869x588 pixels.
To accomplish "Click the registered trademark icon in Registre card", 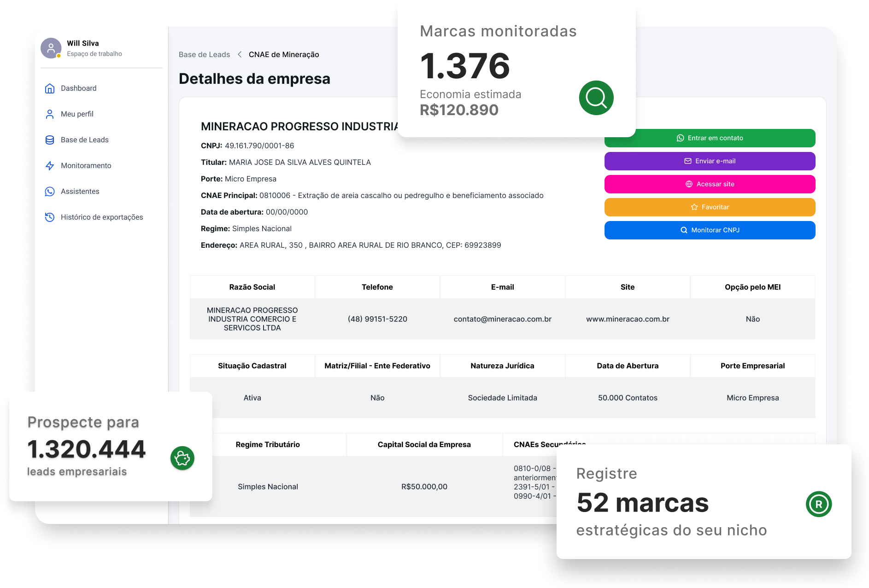I will click(x=819, y=504).
